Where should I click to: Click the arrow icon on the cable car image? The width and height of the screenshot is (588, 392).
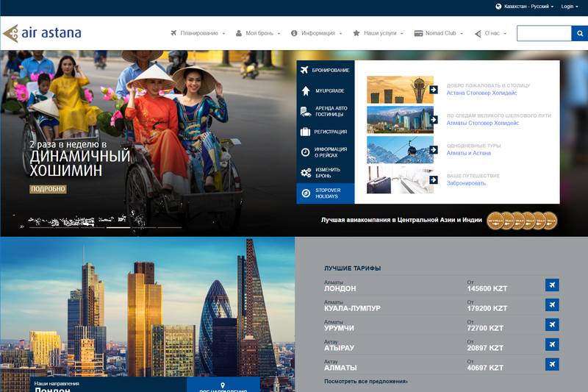pos(434,150)
